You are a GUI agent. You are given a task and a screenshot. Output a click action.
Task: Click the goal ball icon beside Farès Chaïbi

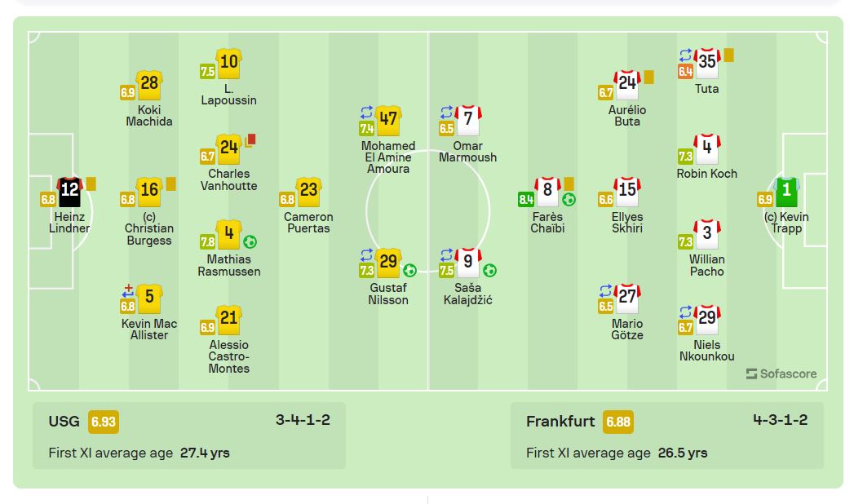[x=569, y=199]
